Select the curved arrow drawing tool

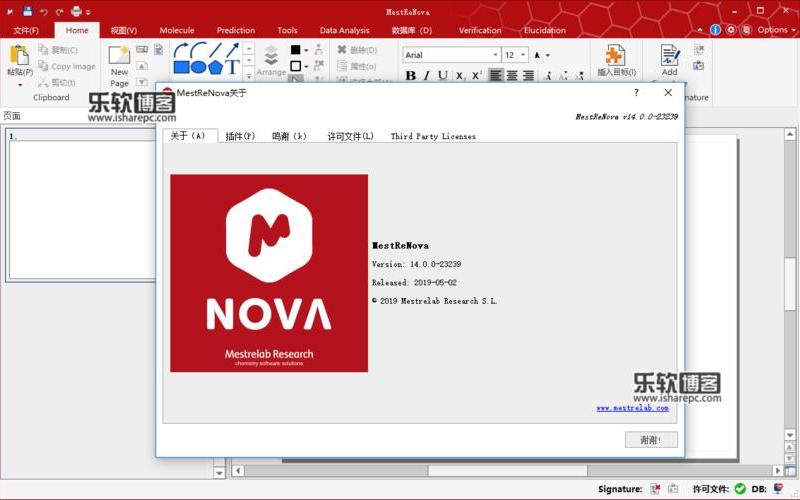click(181, 49)
